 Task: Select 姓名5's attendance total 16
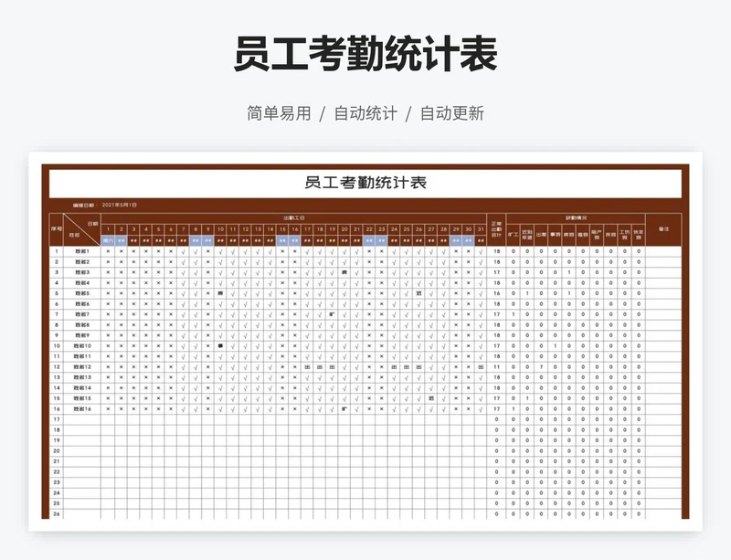(x=496, y=293)
